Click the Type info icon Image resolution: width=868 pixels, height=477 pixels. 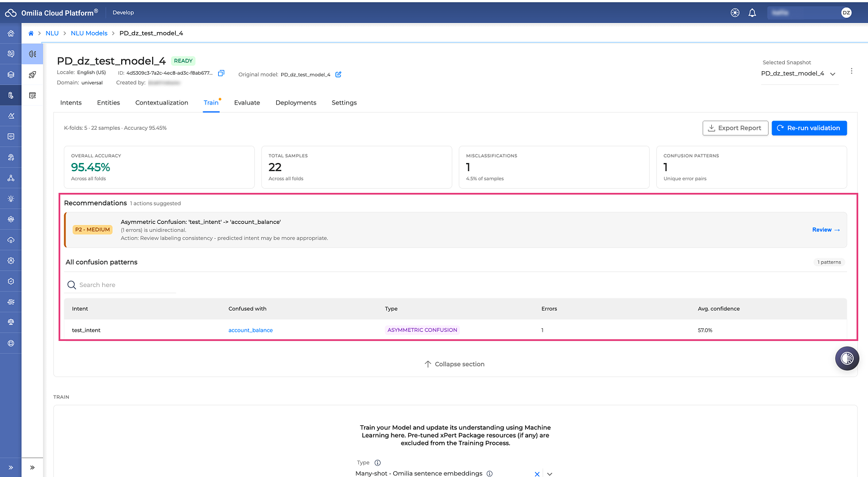tap(377, 463)
